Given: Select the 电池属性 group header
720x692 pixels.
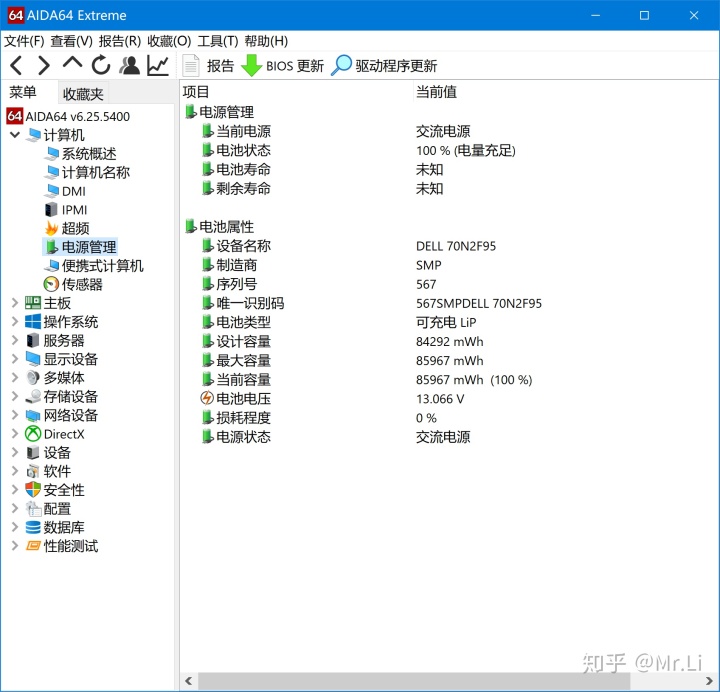Looking at the screenshot, I should [219, 226].
